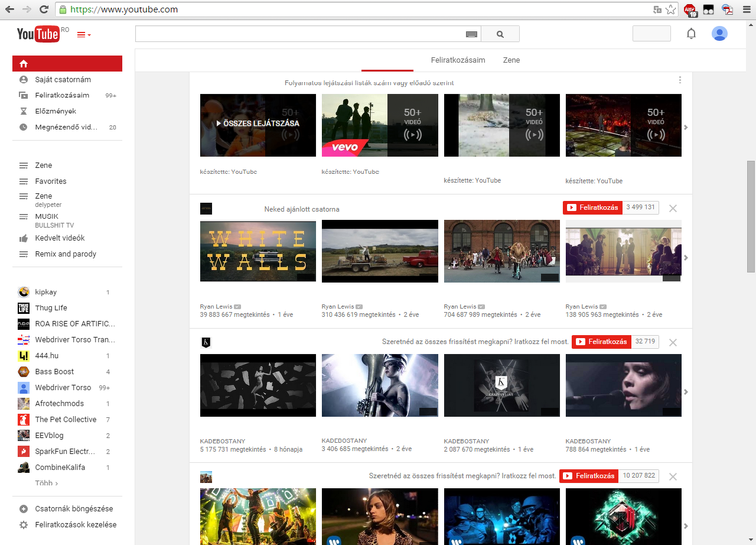
Task: Click the browser back arrow
Action: (x=10, y=9)
